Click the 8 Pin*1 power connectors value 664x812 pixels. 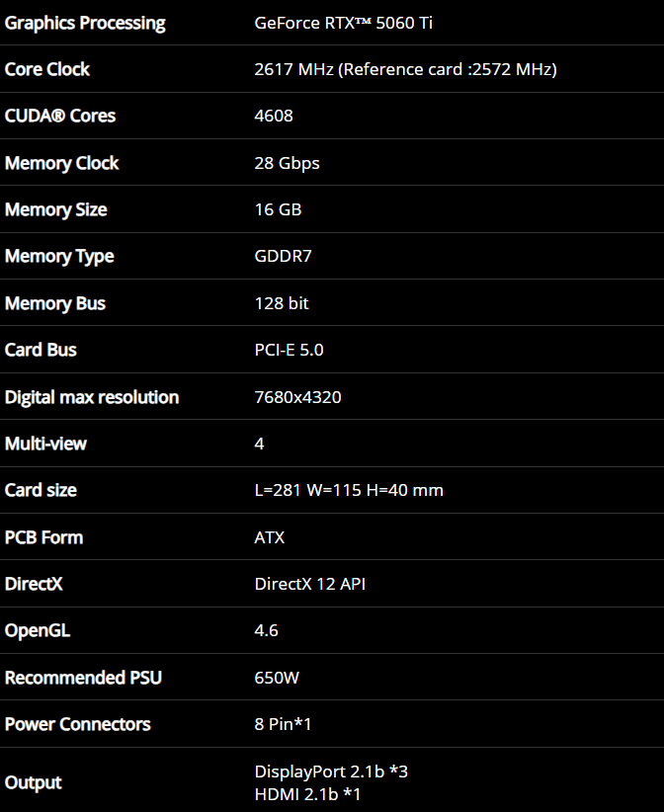(283, 724)
